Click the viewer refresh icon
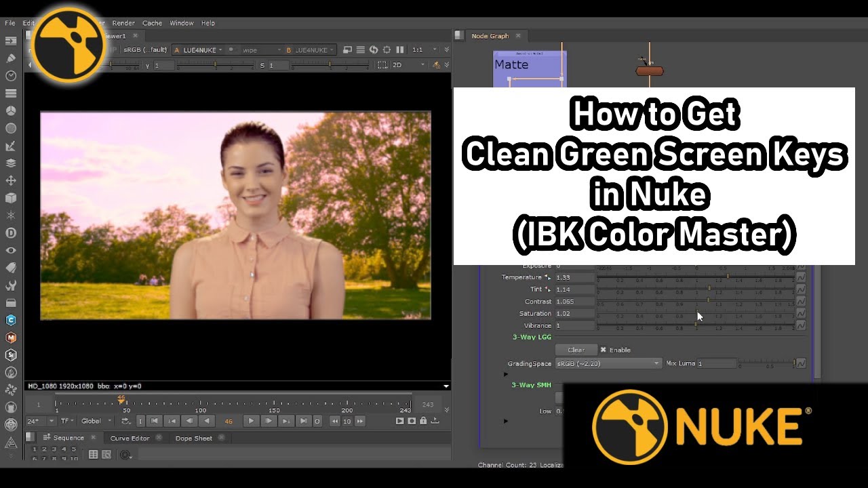Screen dimensions: 868x488 point(374,49)
